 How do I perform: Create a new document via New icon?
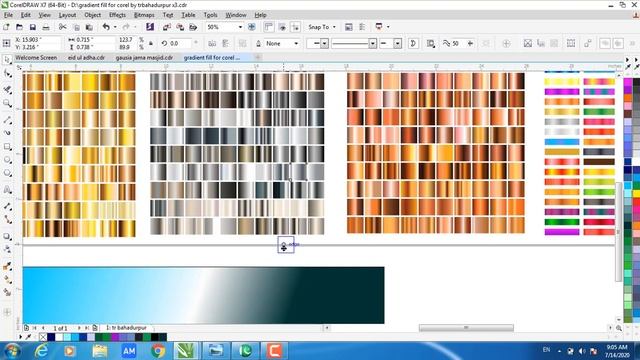(6, 27)
